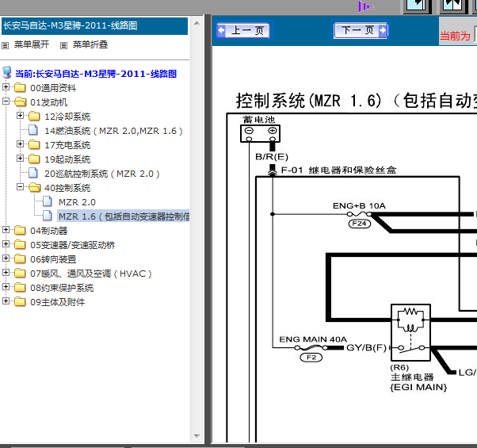Click the title banner 长安马自达-M3星骋-2011-线路图
477x448 pixels.
(x=94, y=26)
